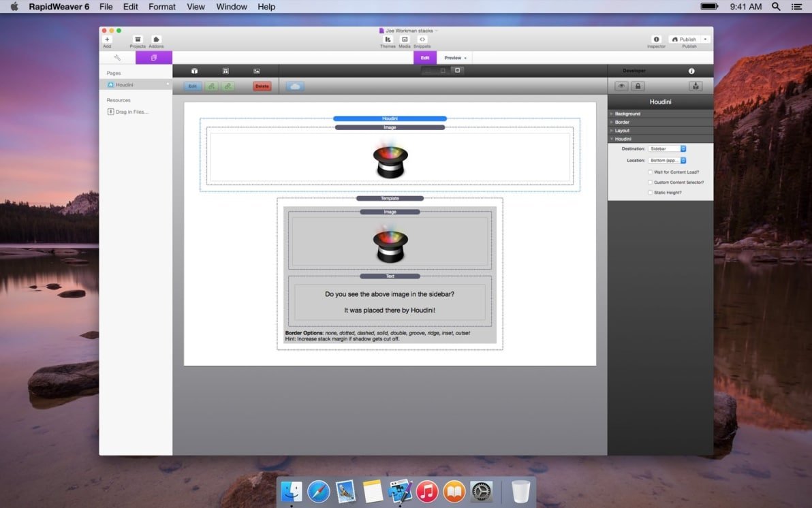Screen dimensions: 812x508
Task: Switch to the Preview tab
Action: pos(455,58)
